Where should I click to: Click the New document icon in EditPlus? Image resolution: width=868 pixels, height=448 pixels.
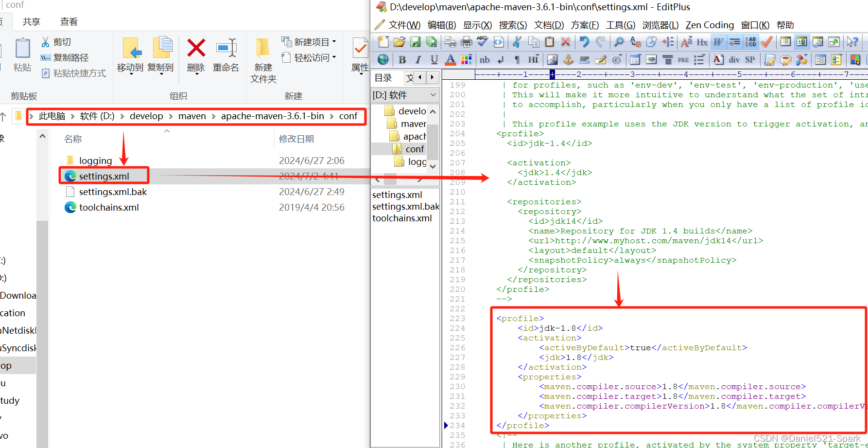pyautogui.click(x=383, y=42)
